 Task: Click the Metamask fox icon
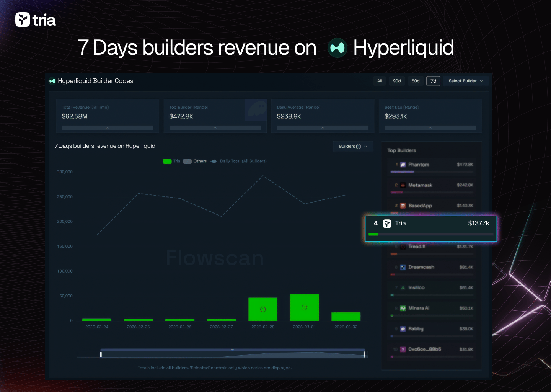(403, 185)
